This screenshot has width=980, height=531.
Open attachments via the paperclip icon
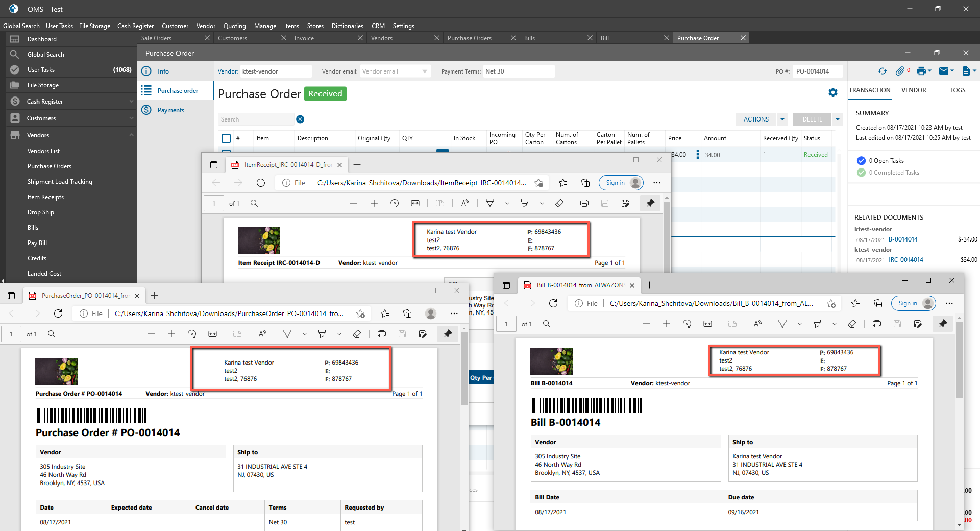tap(900, 71)
